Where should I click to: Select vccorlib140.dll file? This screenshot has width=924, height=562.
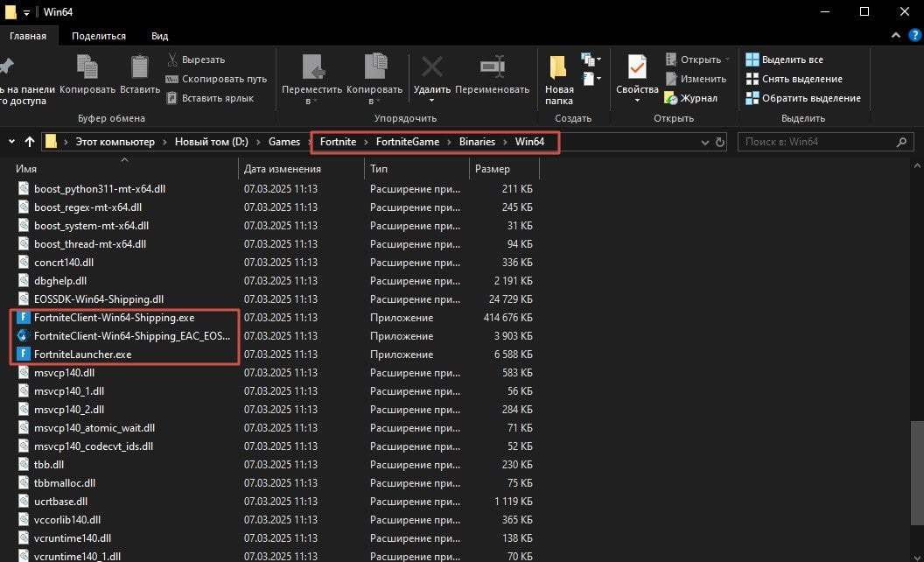tap(67, 519)
